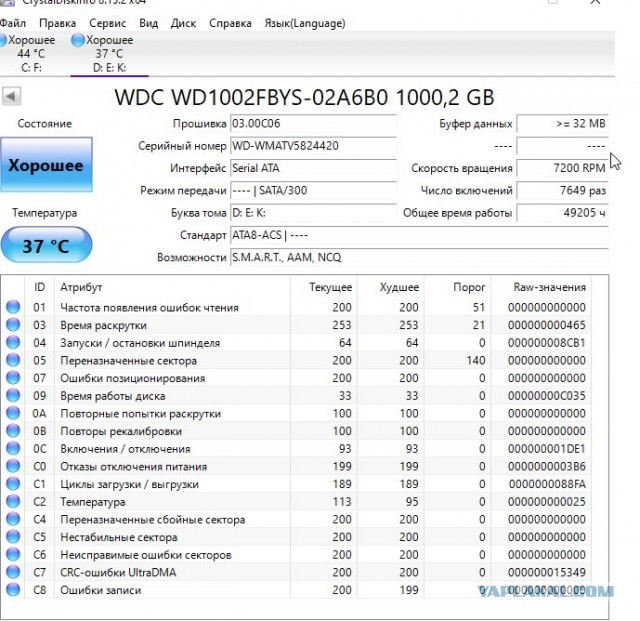Open the Сервис menu

click(108, 23)
